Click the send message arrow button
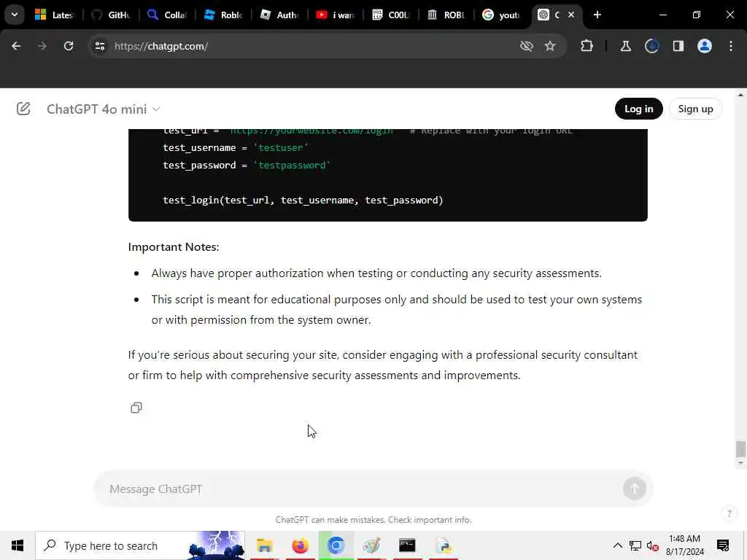 tap(634, 489)
